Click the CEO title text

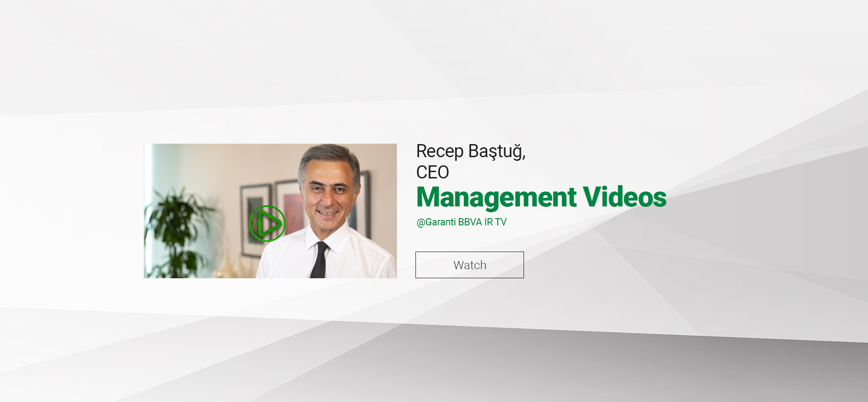click(433, 173)
